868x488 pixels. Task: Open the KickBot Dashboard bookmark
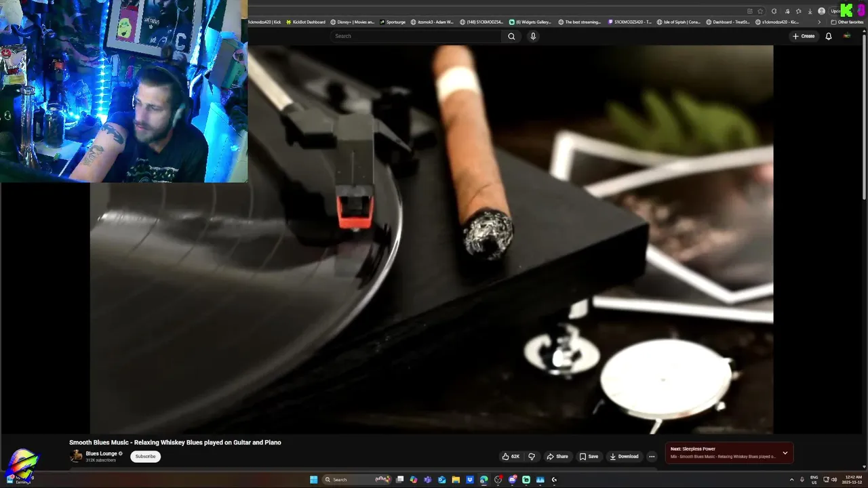pyautogui.click(x=306, y=22)
